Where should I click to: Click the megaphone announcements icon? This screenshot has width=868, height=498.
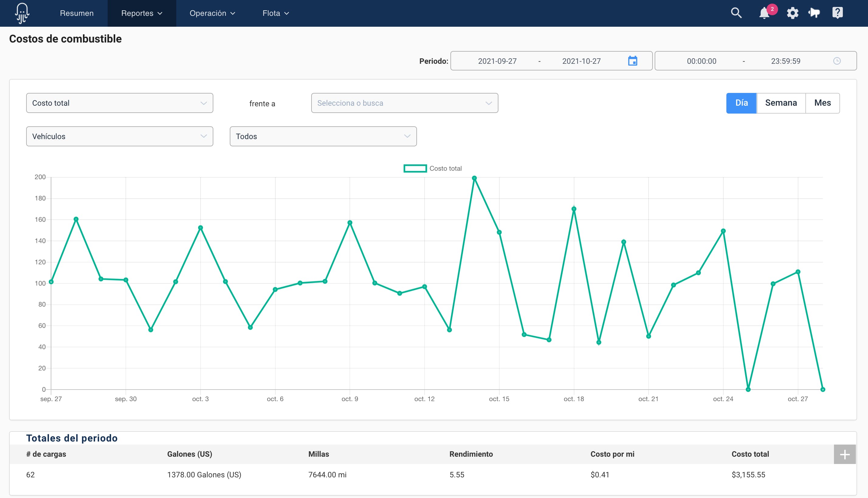(814, 13)
